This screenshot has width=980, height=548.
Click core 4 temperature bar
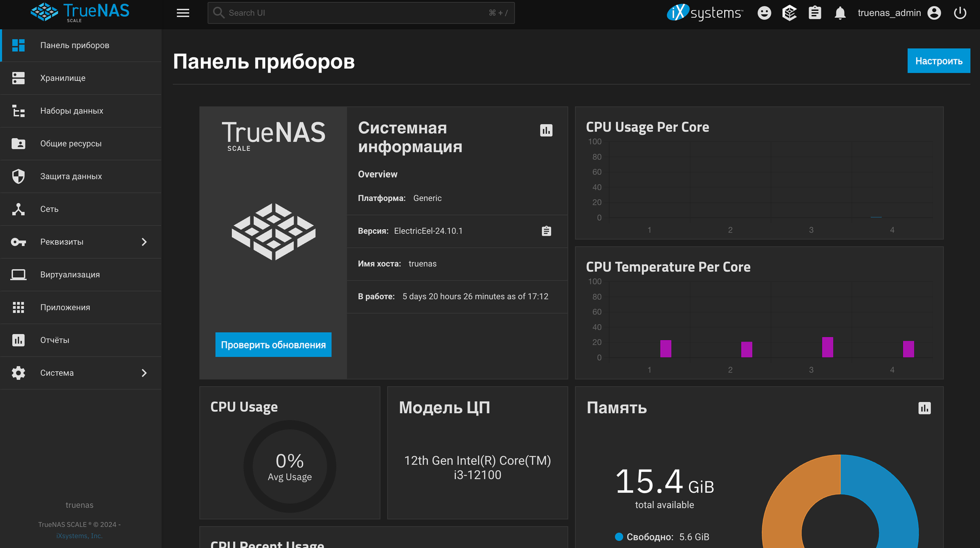coord(908,349)
